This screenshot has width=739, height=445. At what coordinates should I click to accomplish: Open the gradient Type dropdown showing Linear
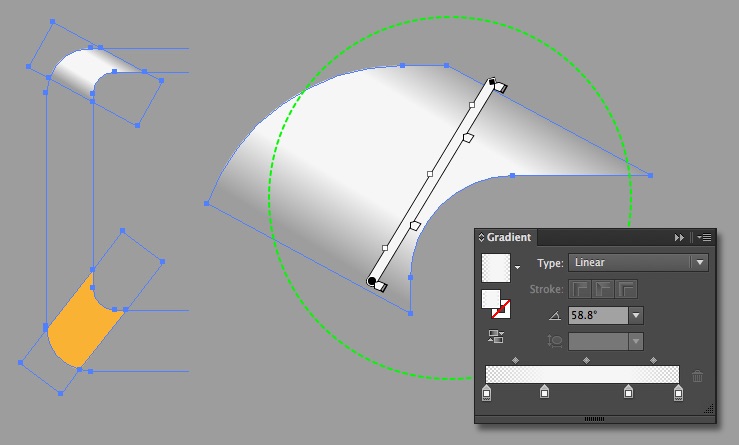point(638,263)
